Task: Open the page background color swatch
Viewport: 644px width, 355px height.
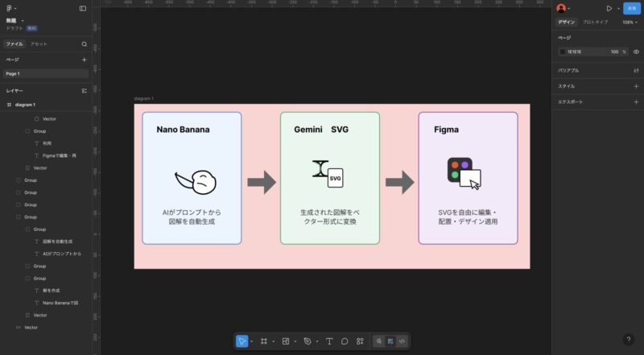Action: coord(563,52)
